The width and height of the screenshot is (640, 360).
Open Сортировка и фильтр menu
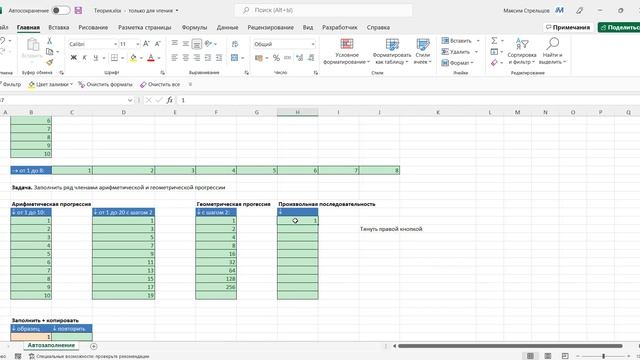[x=522, y=51]
